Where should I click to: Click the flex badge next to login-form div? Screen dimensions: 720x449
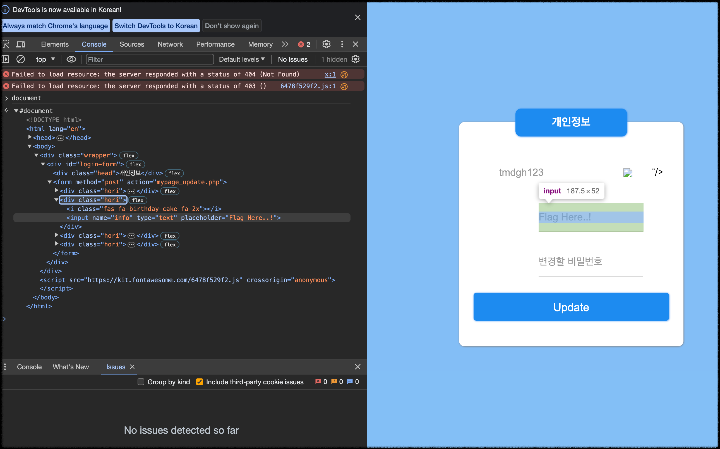pyautogui.click(x=135, y=164)
